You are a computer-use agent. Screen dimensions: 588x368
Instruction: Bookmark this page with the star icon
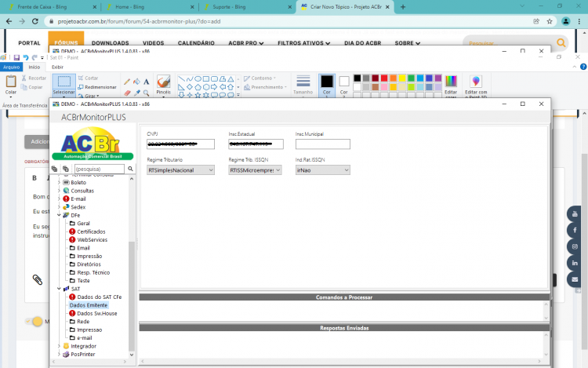(x=550, y=21)
